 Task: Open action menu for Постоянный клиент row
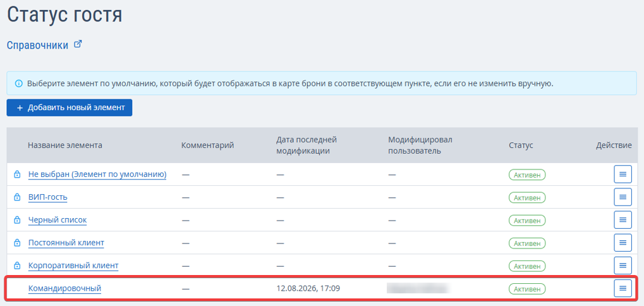(623, 243)
